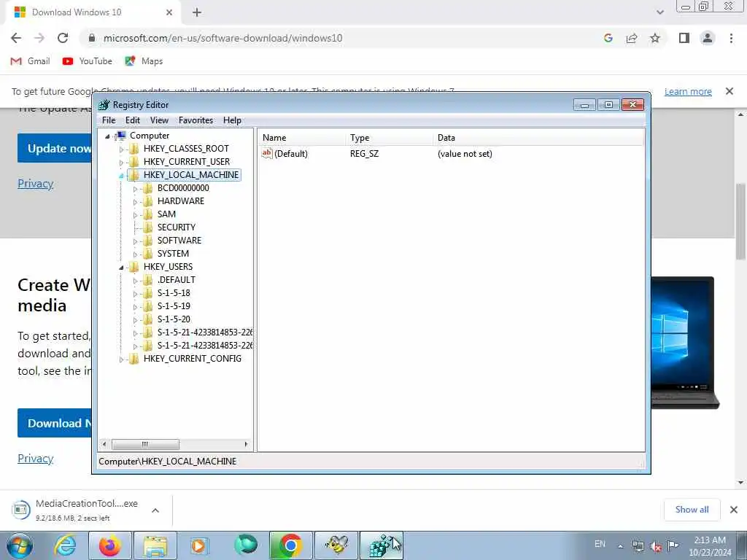Image resolution: width=747 pixels, height=560 pixels.
Task: Expand the HKEY_CURRENT_USER key
Action: tap(122, 163)
